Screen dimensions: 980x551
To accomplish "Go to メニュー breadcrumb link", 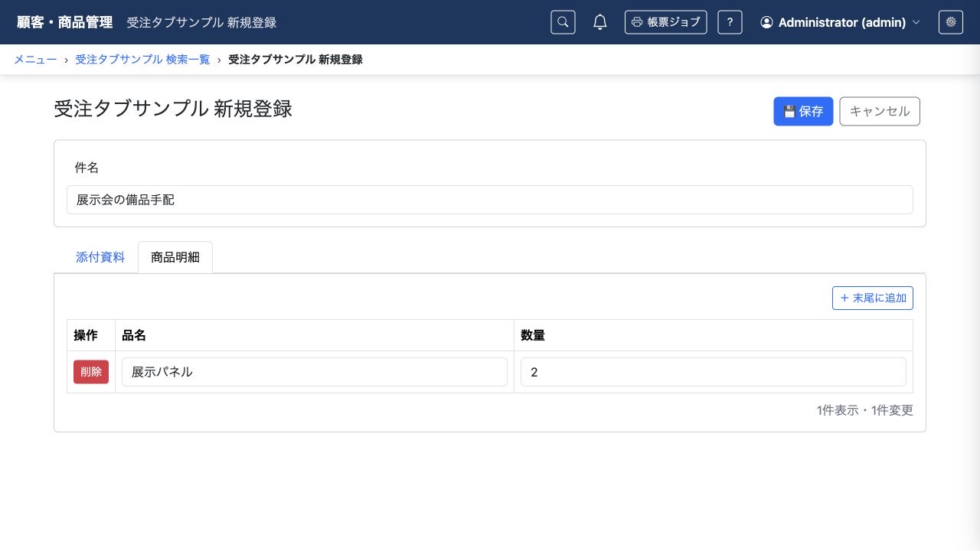I will pyautogui.click(x=35, y=59).
